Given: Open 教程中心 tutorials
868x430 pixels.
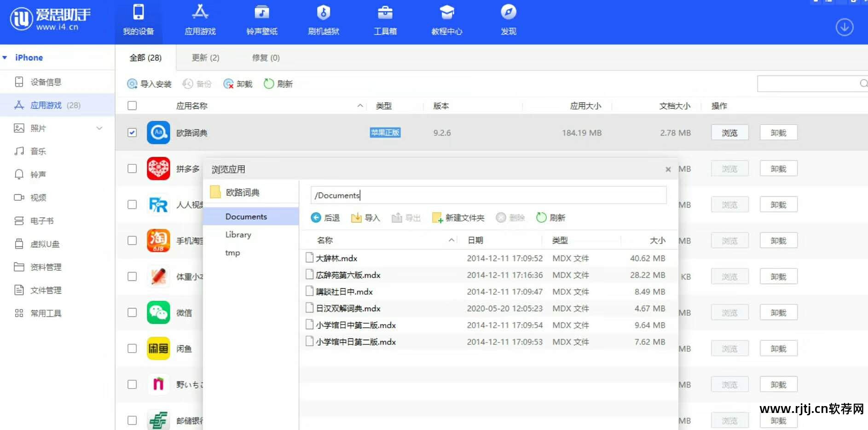Looking at the screenshot, I should coord(447,20).
